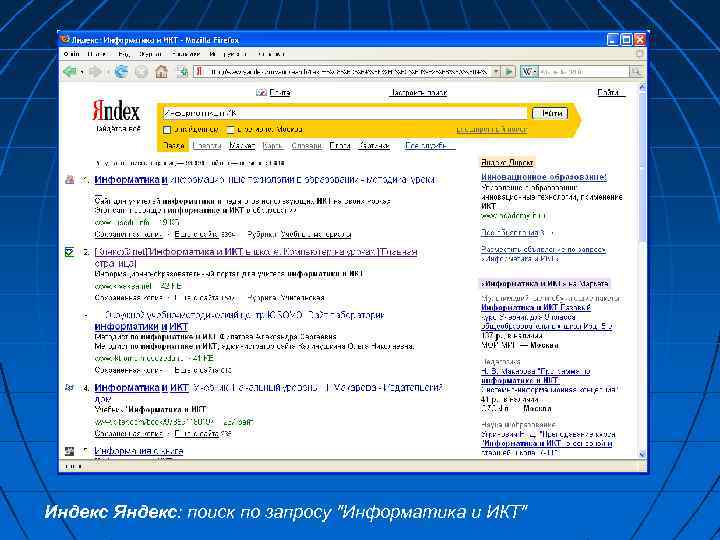Open the 'Инновационное образование!' ad link
720x540 pixels.
(x=544, y=177)
